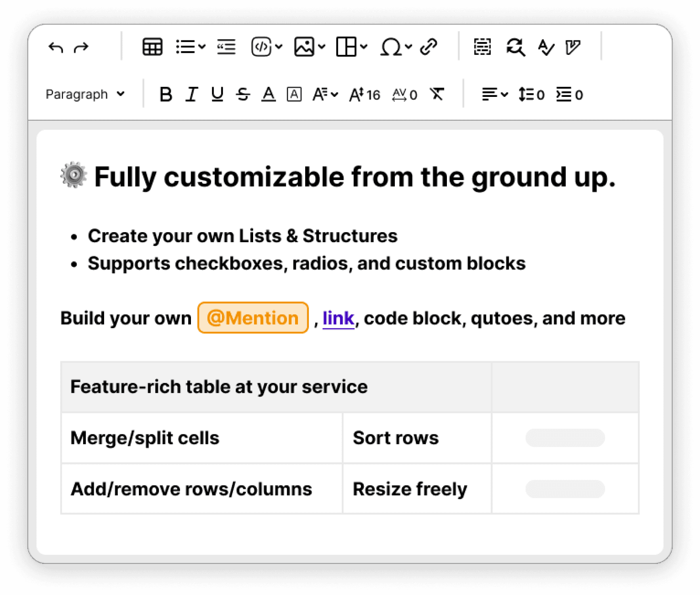
Task: Click the blockquote icon in the toolbar
Action: point(226,47)
